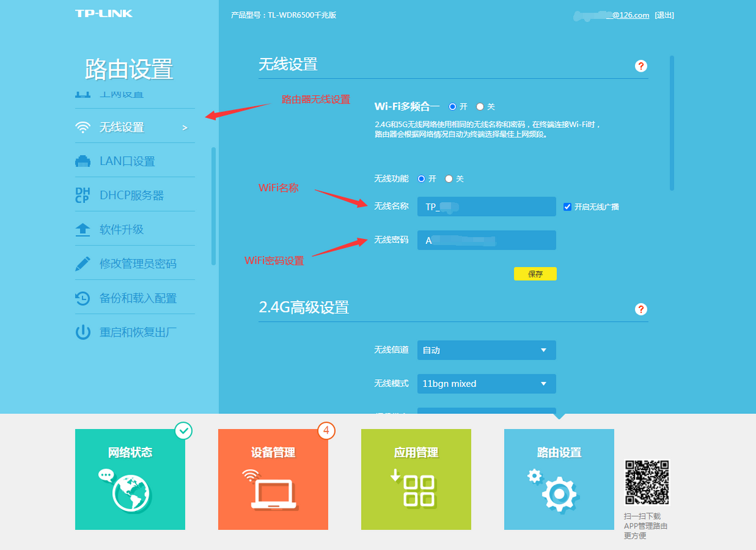Click the DHCP服务器 icon in sidebar
This screenshot has height=550, width=756.
click(x=83, y=195)
